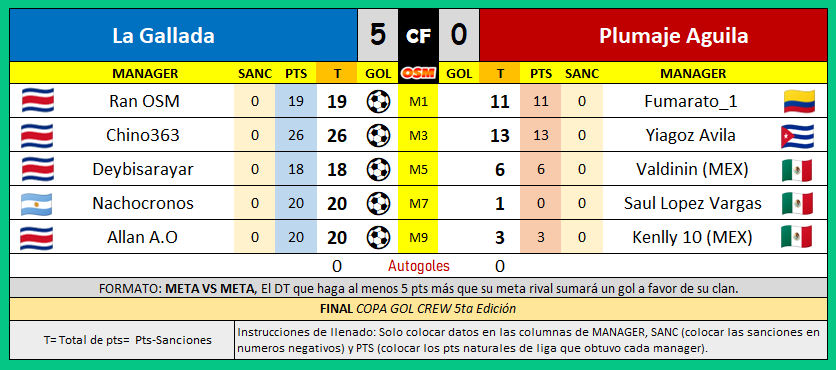The image size is (836, 370).
Task: Click the Cuba flag beside Yiagoz Avila
Action: [x=797, y=136]
